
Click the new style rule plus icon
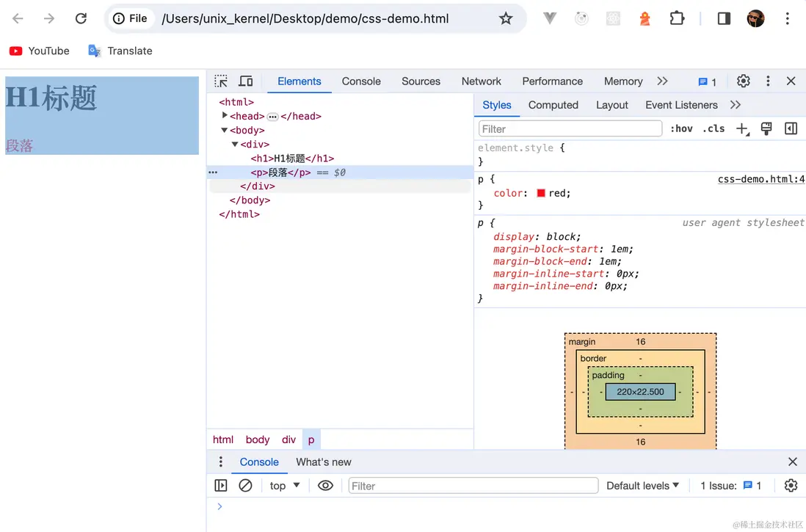click(742, 129)
